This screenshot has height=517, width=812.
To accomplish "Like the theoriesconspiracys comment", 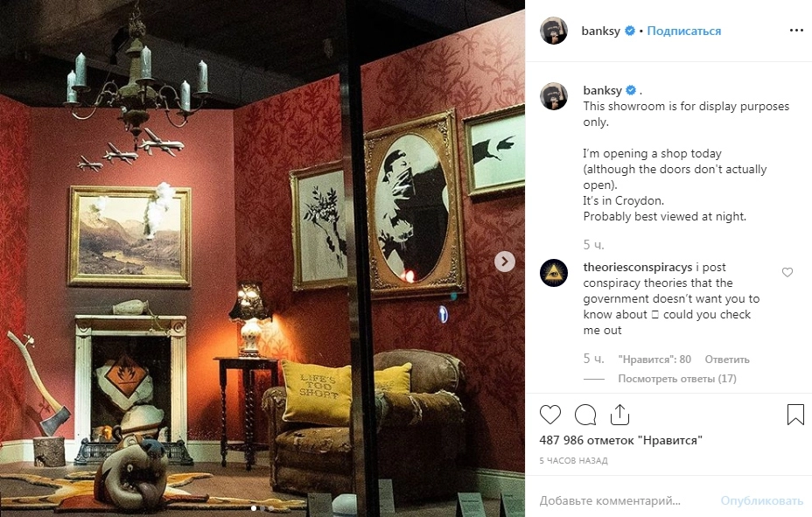I will point(787,272).
